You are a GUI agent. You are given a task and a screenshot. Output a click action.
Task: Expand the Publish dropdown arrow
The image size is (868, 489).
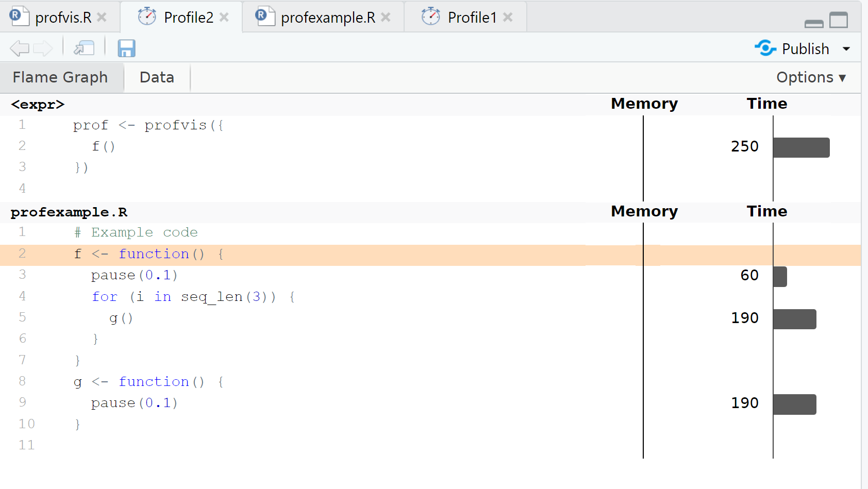pyautogui.click(x=846, y=49)
